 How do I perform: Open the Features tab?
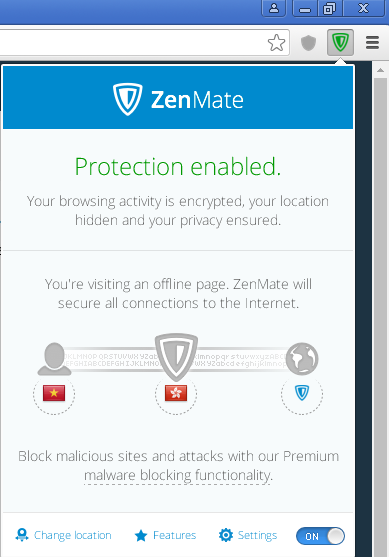pyautogui.click(x=165, y=535)
